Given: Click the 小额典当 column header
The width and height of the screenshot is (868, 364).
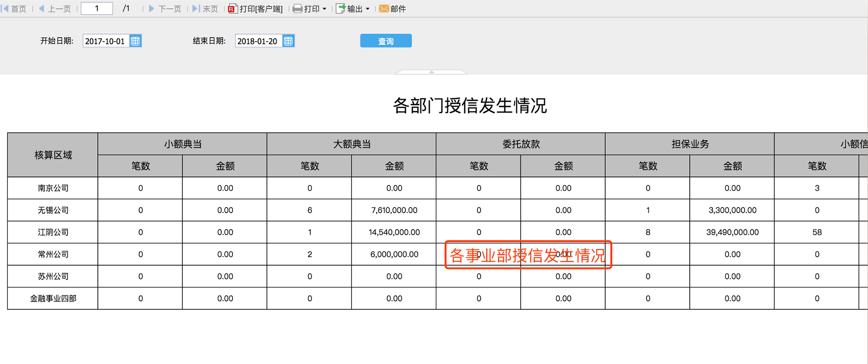Looking at the screenshot, I should 182,144.
